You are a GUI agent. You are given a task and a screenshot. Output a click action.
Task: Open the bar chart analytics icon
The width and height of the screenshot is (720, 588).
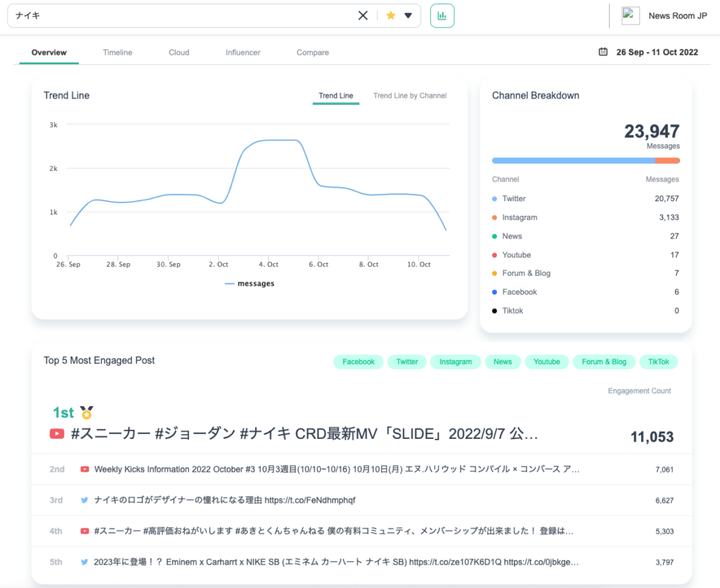pyautogui.click(x=442, y=15)
